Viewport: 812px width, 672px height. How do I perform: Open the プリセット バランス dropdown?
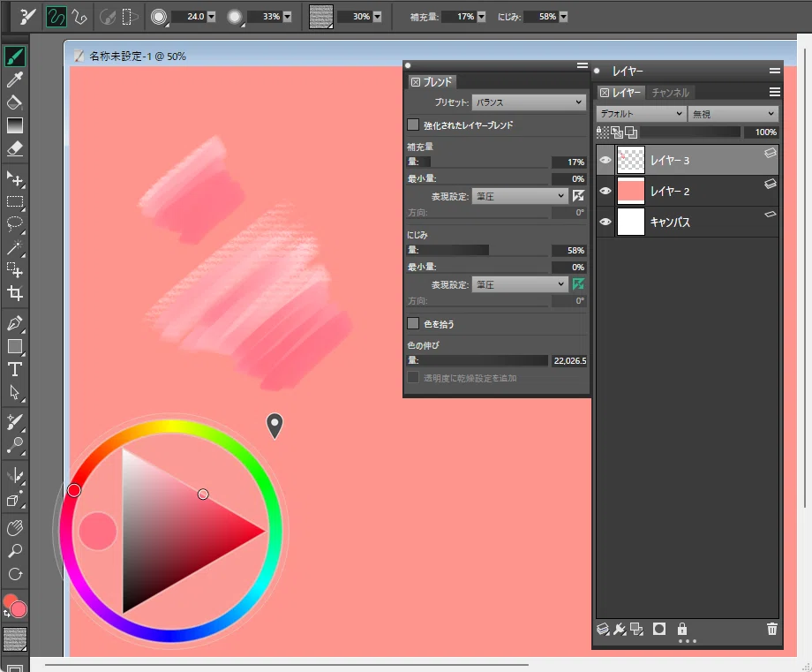(x=528, y=102)
